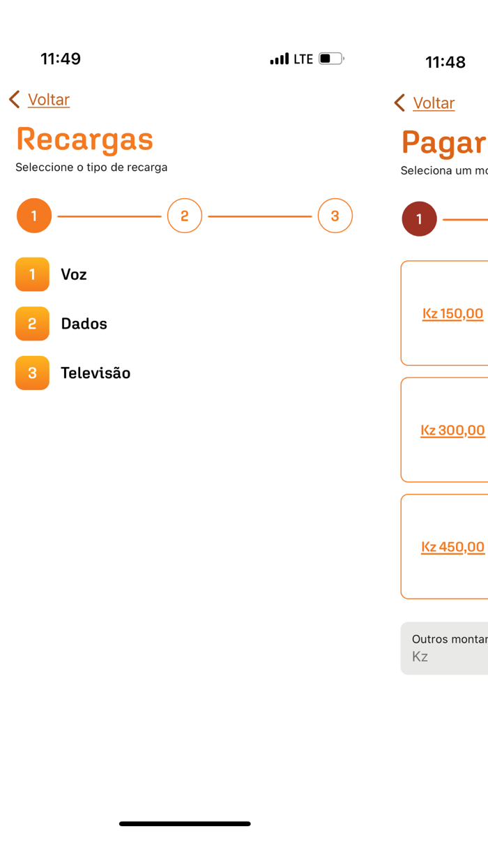Image resolution: width=488 pixels, height=868 pixels.
Task: Tap the Voltar link on Pagar
Action: coord(434,103)
